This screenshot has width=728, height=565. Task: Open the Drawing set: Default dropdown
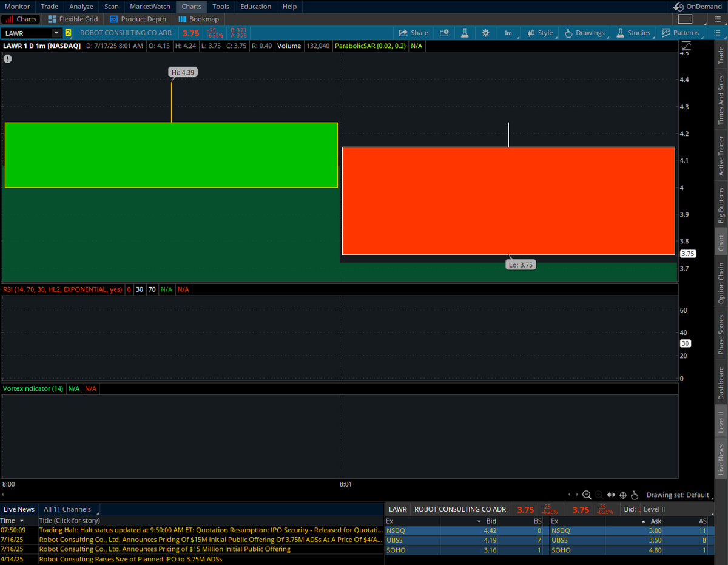pos(680,495)
